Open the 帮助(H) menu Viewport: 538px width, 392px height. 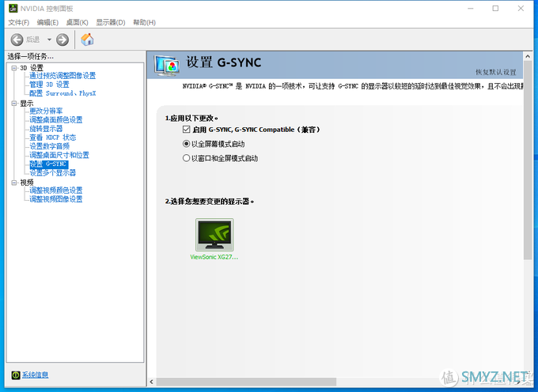[x=145, y=23]
